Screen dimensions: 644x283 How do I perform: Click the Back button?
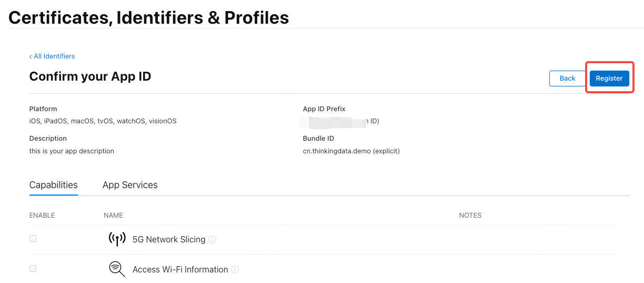coord(567,79)
